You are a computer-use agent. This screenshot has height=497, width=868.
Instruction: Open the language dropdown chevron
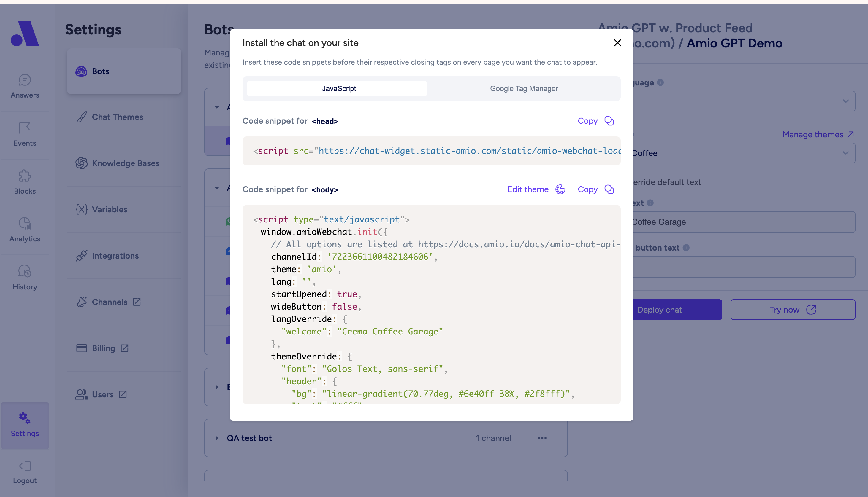pyautogui.click(x=845, y=101)
